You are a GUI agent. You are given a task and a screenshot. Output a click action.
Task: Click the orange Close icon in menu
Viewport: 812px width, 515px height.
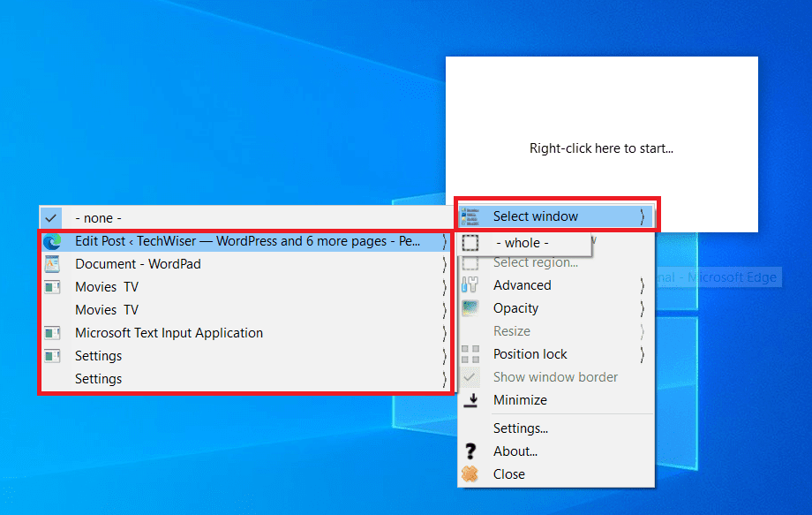(470, 474)
